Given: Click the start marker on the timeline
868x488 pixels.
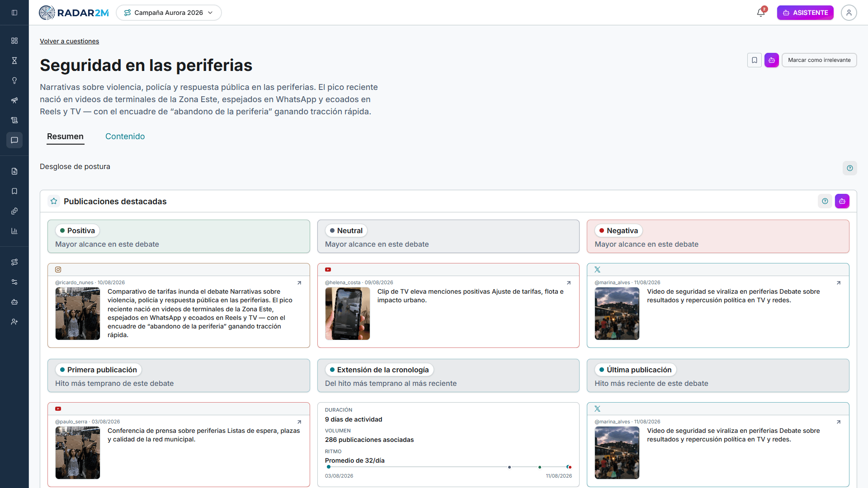Looking at the screenshot, I should coord(329,467).
